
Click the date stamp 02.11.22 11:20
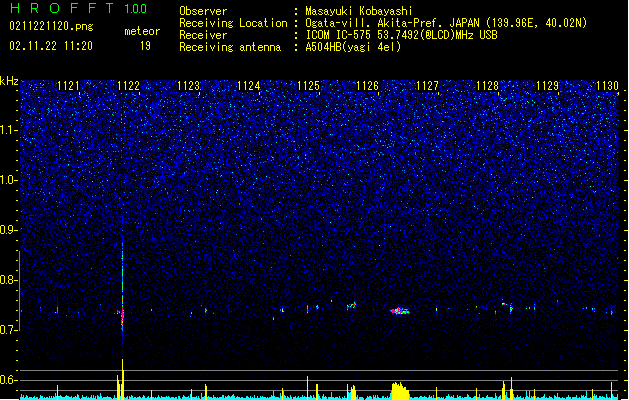51,46
